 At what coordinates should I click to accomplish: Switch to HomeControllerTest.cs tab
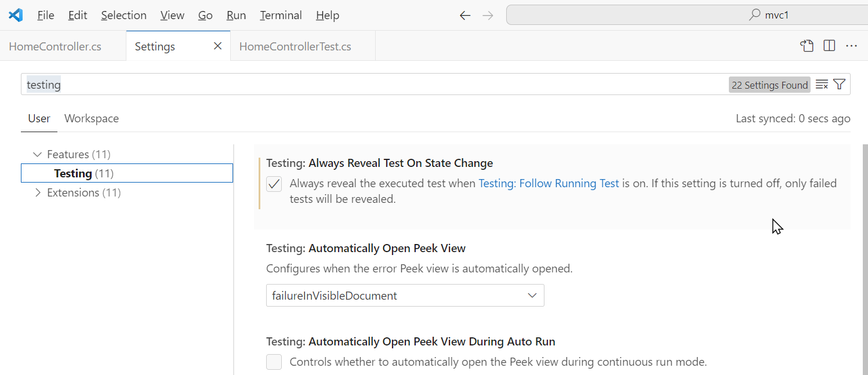[303, 46]
